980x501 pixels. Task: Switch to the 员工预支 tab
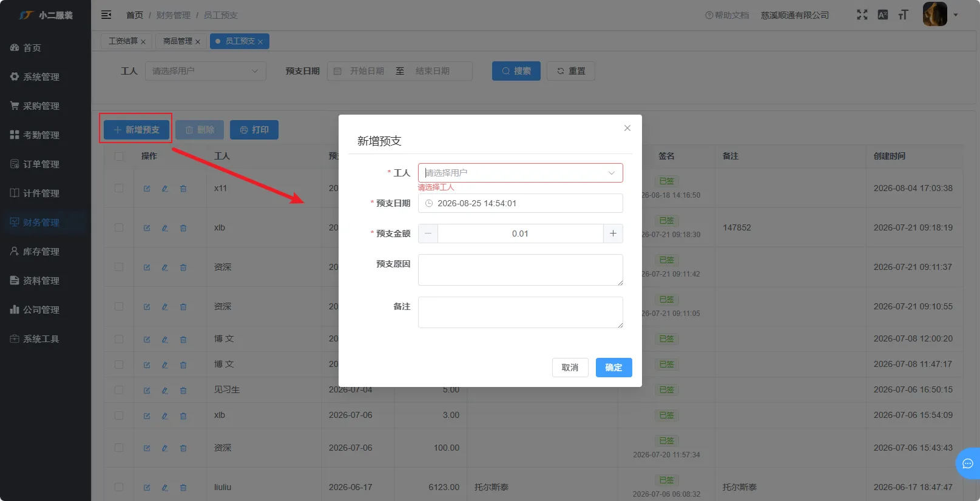[240, 41]
